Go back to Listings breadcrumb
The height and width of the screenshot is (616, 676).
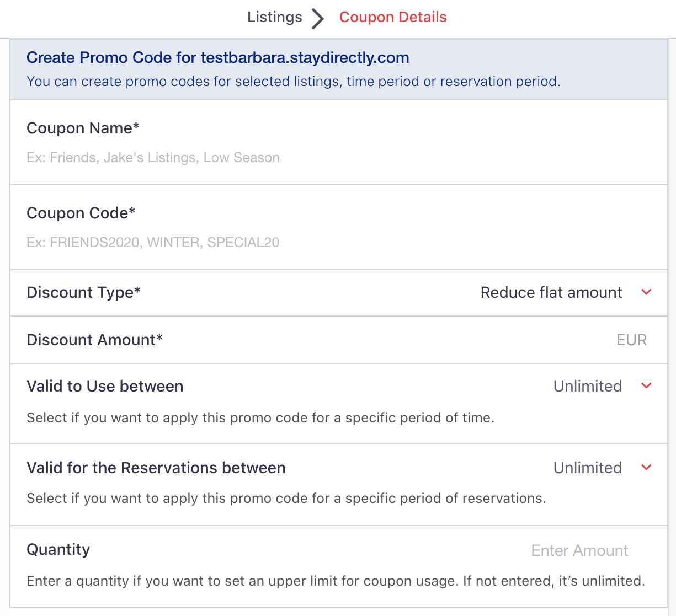tap(274, 17)
